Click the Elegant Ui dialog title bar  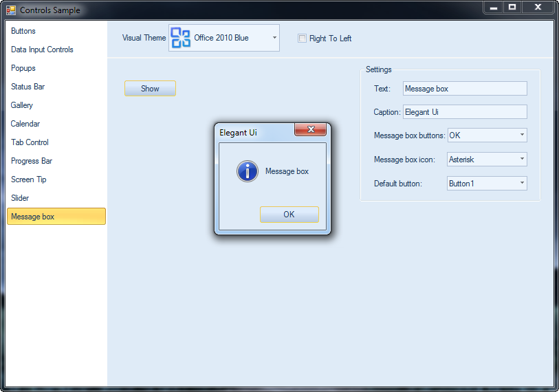(255, 133)
